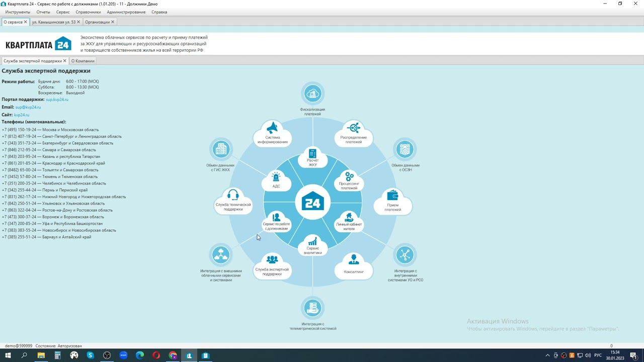644x362 pixels.
Task: Click the Расчет ЖКУ icon
Action: tap(313, 153)
